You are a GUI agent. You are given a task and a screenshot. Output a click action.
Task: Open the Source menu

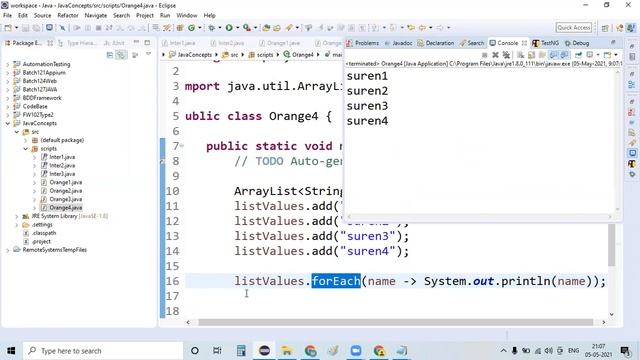(42, 15)
